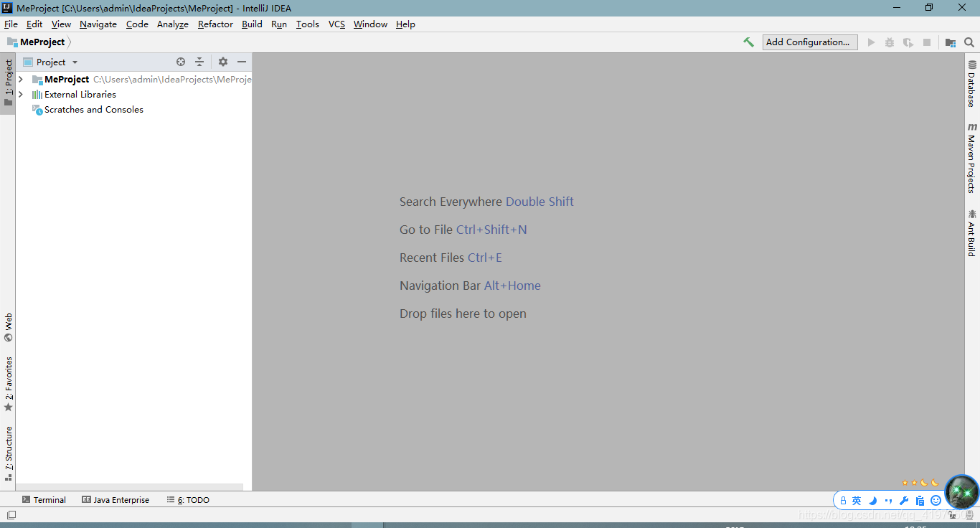Open the Web side tab
980x528 pixels.
click(8, 327)
